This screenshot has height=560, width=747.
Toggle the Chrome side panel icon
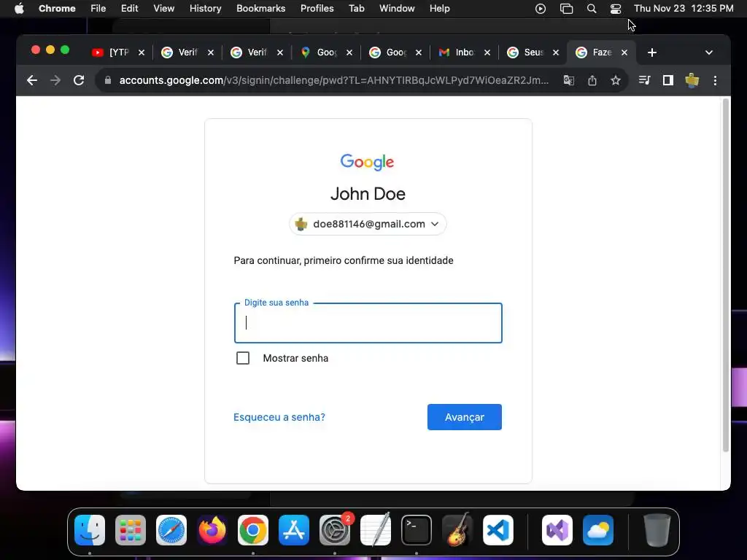(668, 80)
